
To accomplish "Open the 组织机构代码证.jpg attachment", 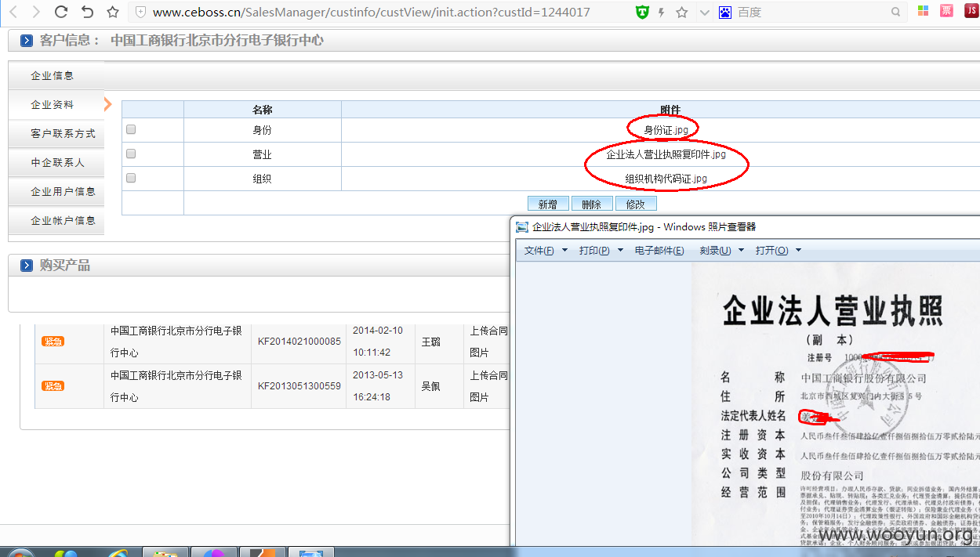I will [666, 179].
